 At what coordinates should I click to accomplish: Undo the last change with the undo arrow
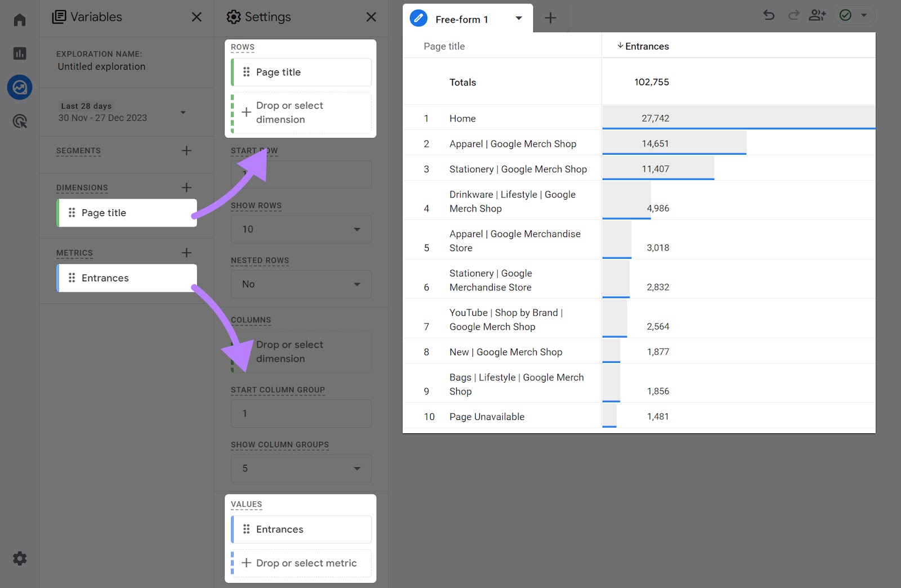click(x=768, y=15)
